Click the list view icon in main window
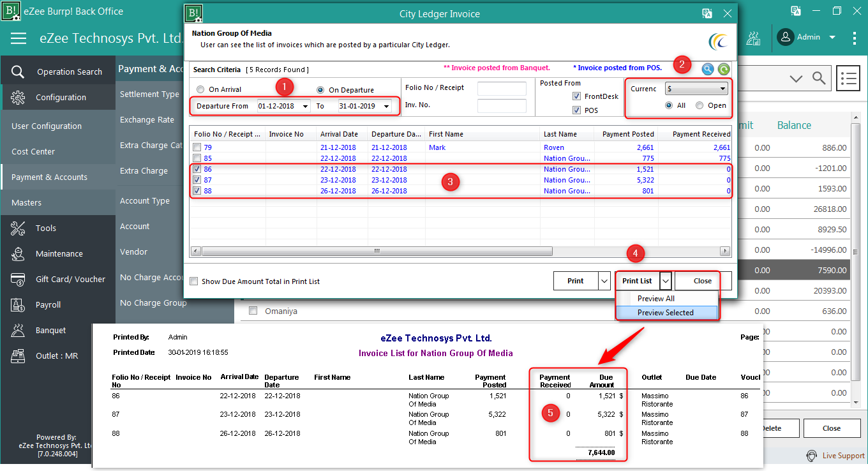 pyautogui.click(x=848, y=78)
